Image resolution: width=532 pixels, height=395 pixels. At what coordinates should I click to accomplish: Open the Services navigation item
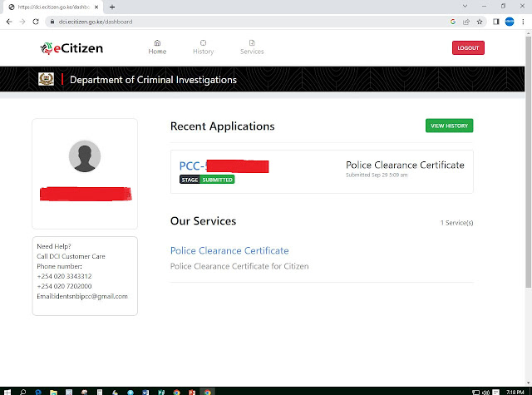252,47
